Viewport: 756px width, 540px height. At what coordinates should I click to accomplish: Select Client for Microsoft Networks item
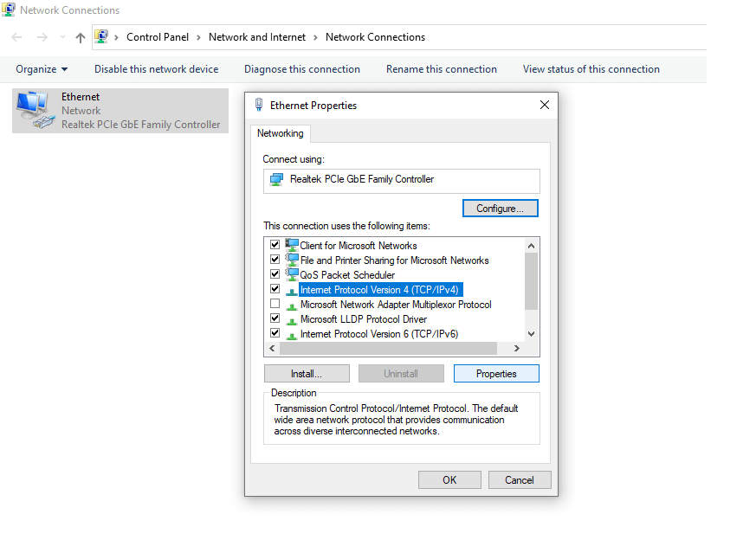click(359, 246)
